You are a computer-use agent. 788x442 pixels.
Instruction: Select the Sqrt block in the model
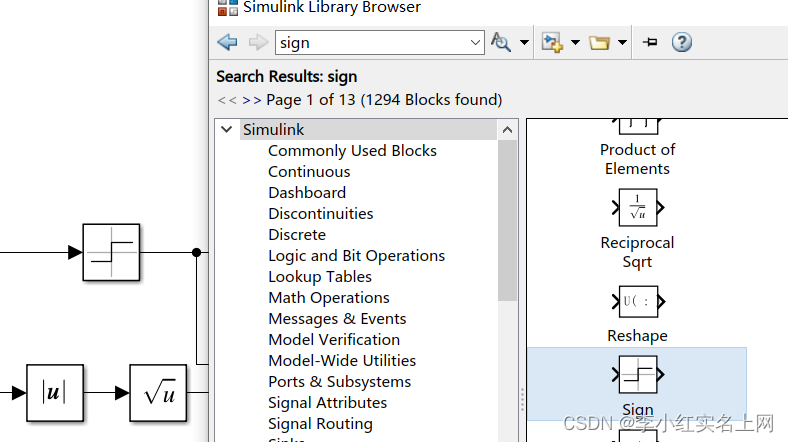tap(158, 393)
